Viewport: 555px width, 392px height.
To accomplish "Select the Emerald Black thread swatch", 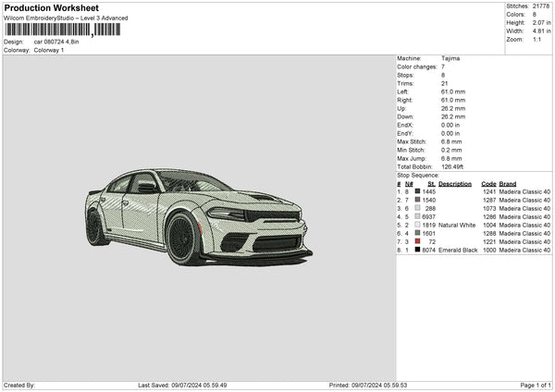I will click(417, 250).
